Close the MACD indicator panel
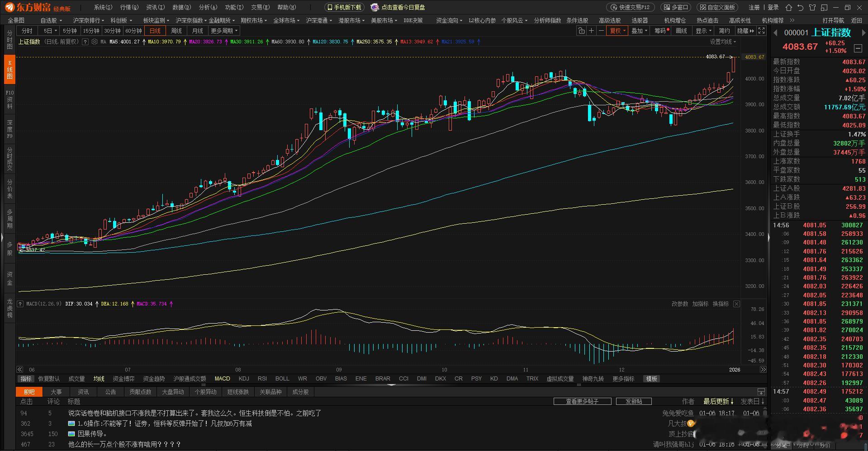The height and width of the screenshot is (451, 868). pyautogui.click(x=736, y=304)
